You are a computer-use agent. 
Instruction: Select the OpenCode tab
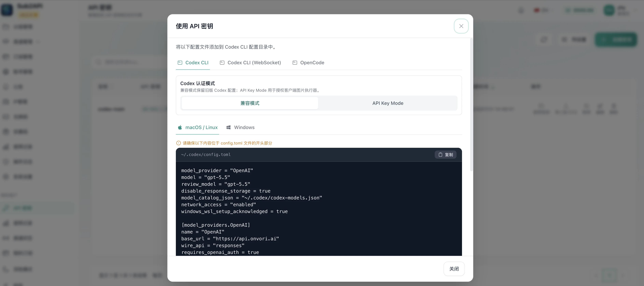point(308,63)
